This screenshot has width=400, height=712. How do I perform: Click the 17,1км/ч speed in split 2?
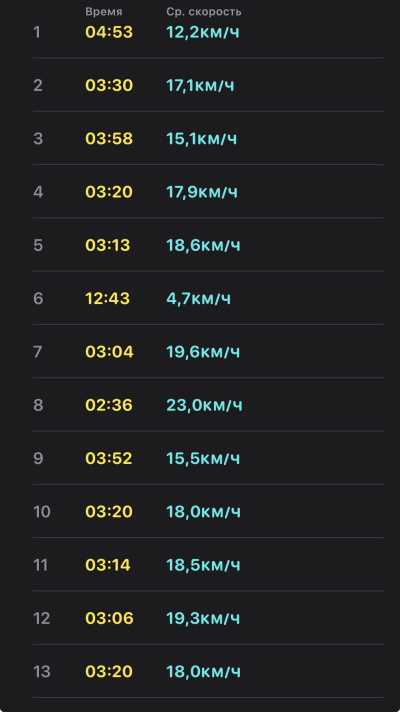click(x=200, y=85)
